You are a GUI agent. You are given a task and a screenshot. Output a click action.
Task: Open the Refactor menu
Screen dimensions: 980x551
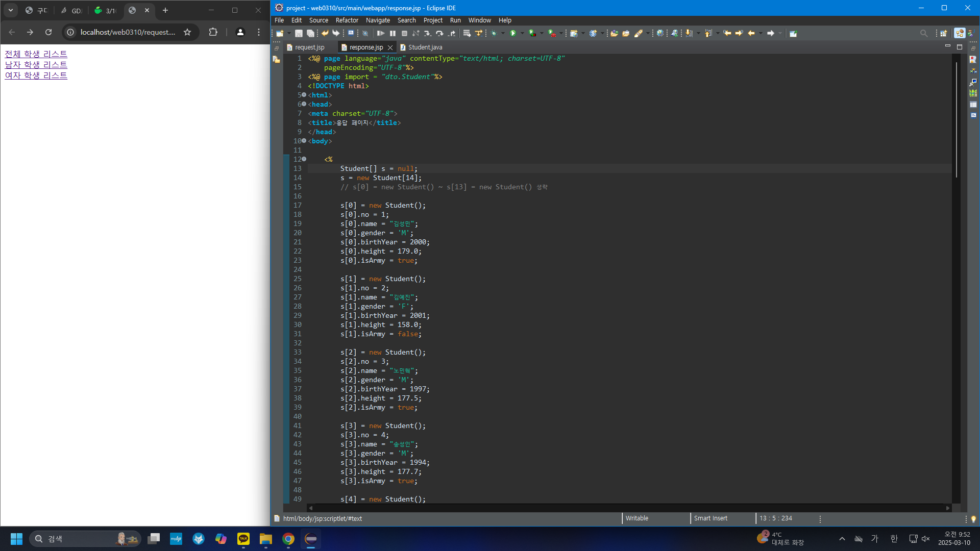(x=347, y=20)
